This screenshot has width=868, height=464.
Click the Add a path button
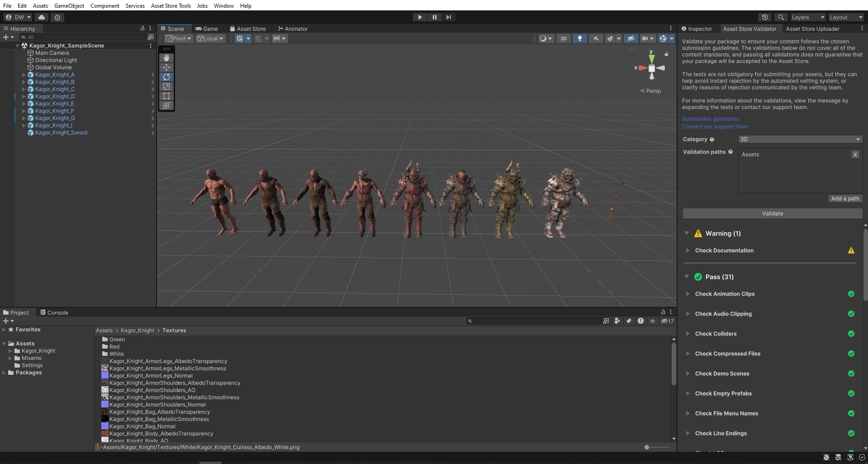[845, 198]
